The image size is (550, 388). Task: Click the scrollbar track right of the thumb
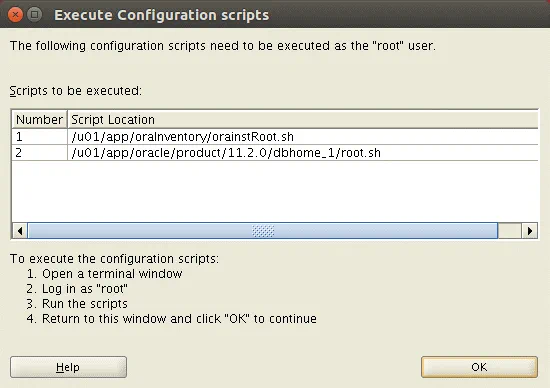pos(510,231)
